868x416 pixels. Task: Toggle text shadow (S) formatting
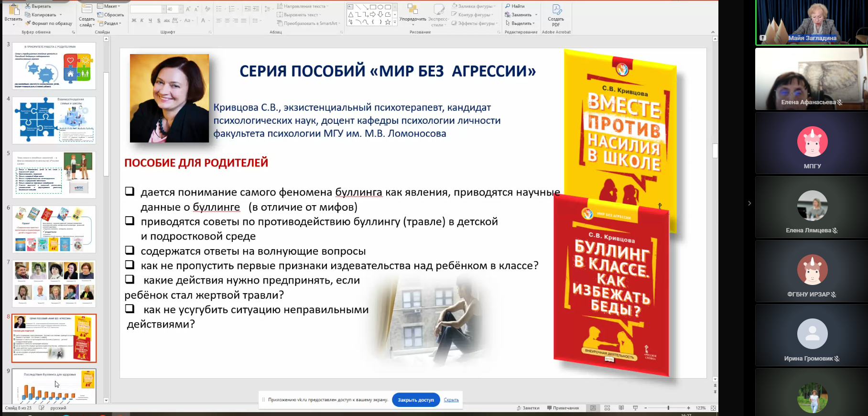[159, 21]
